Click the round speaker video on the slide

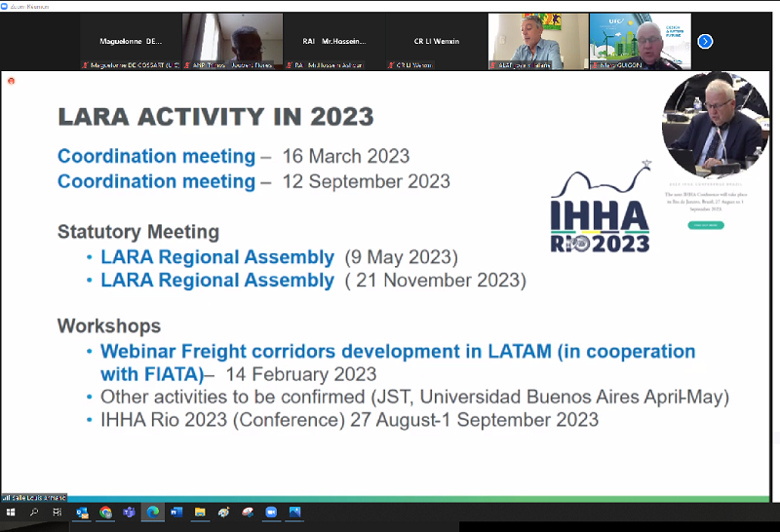pos(715,126)
